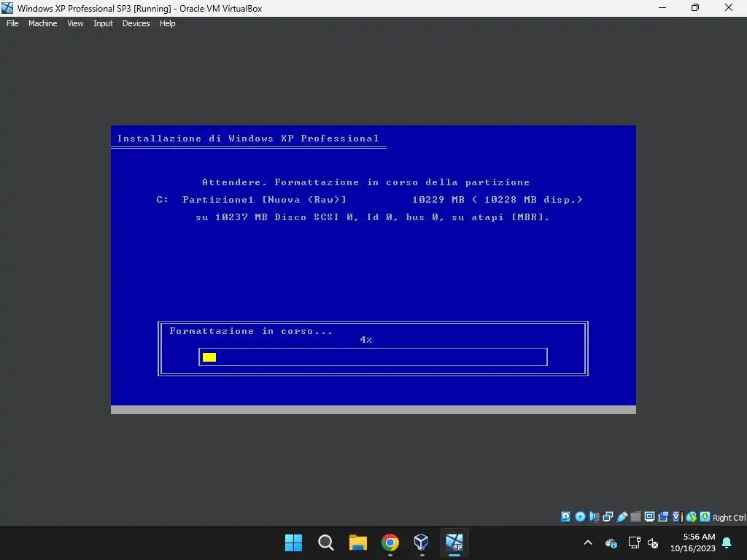Click the 'Formattazione in corso...' label

pos(251,331)
